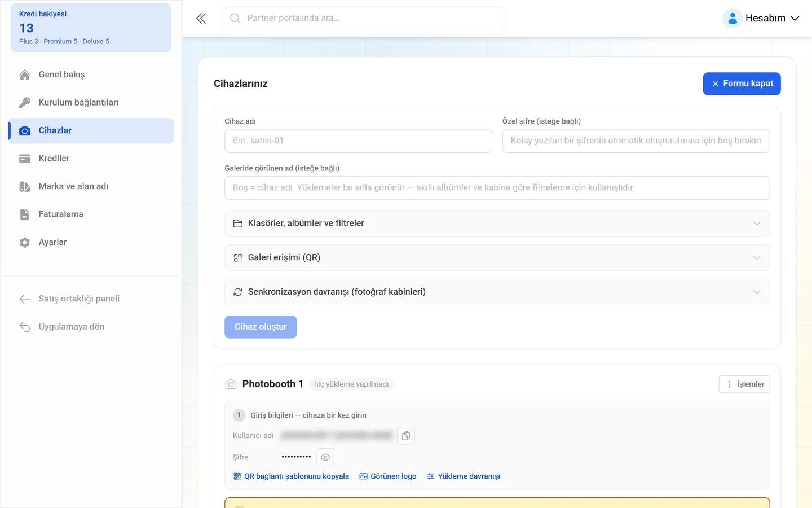Open the Yükleme davranışı link
This screenshot has width=812, height=508.
[x=464, y=476]
